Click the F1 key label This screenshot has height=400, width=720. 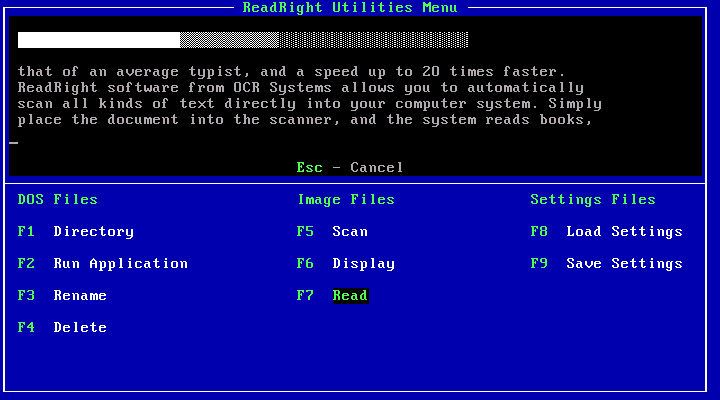pyautogui.click(x=26, y=231)
